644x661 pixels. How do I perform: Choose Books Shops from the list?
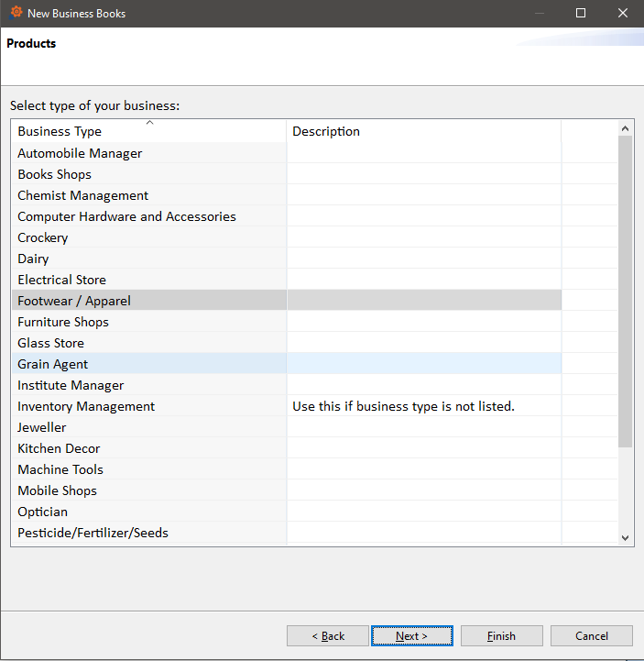(55, 174)
